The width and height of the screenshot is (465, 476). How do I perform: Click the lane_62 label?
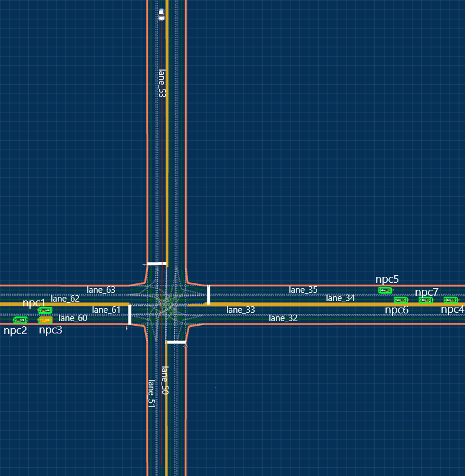65,299
